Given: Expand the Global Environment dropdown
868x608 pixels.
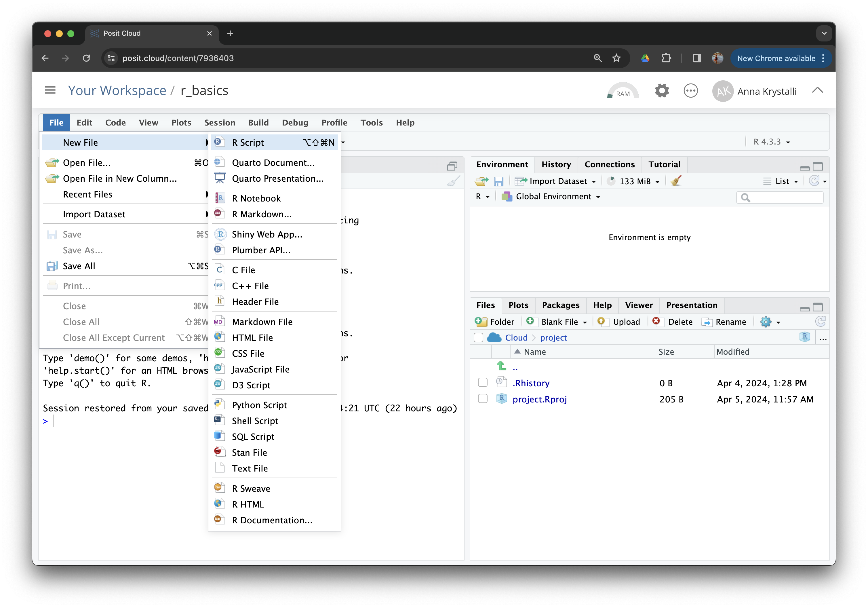Looking at the screenshot, I should point(551,197).
